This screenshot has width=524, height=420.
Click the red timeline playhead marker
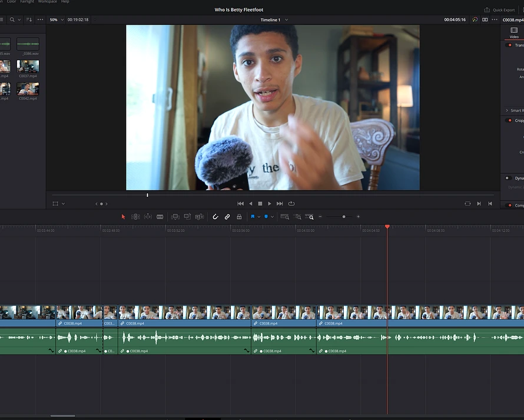click(x=387, y=227)
